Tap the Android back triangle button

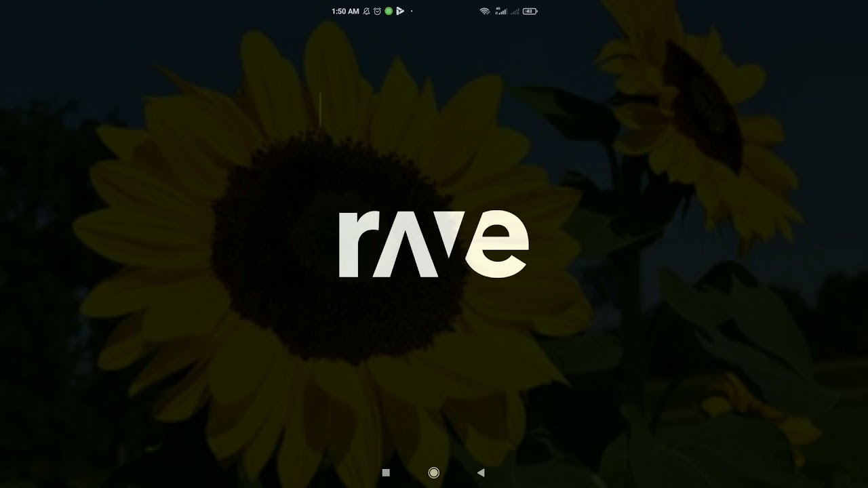[x=481, y=472]
